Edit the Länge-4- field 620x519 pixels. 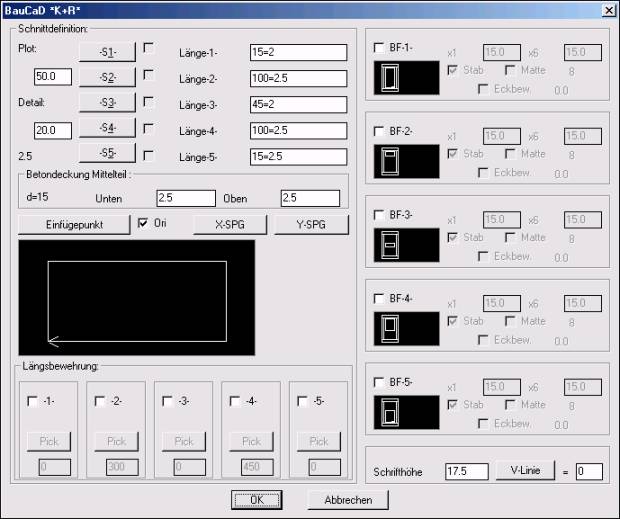point(299,130)
